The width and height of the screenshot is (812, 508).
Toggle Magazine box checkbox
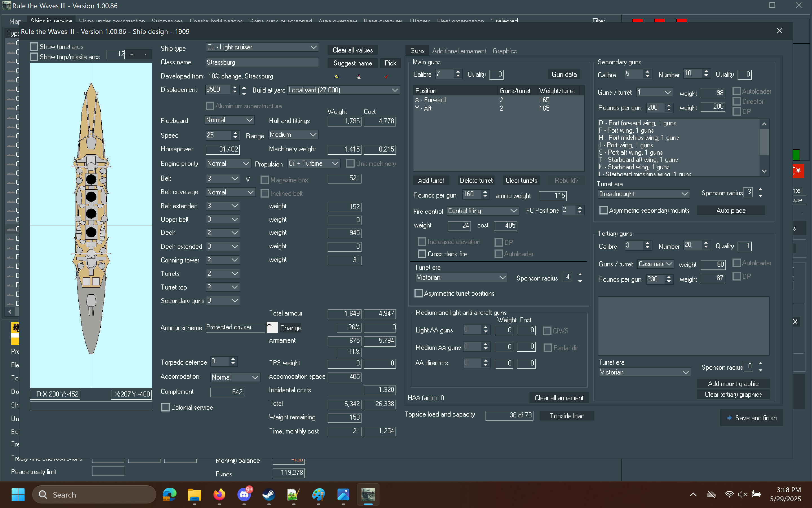264,180
